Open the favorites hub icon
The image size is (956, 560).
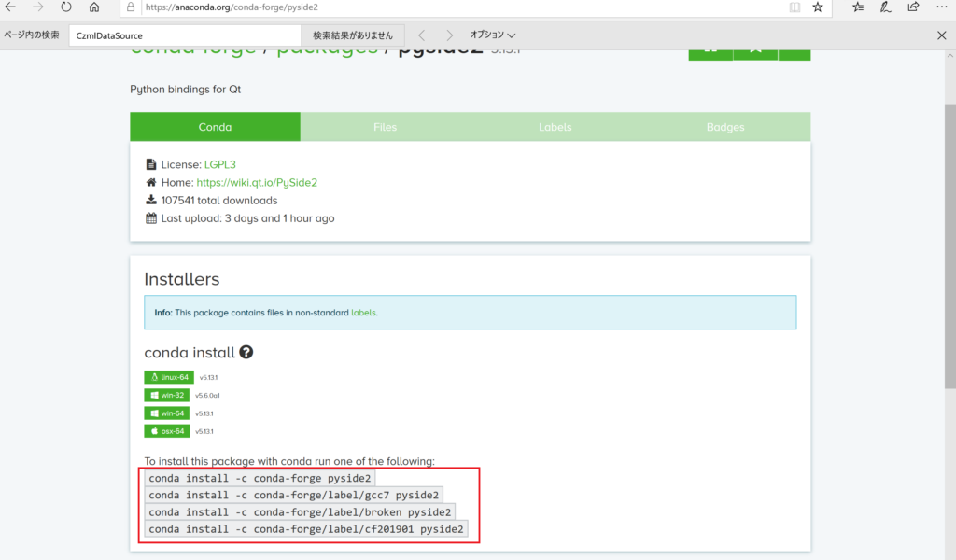(858, 7)
